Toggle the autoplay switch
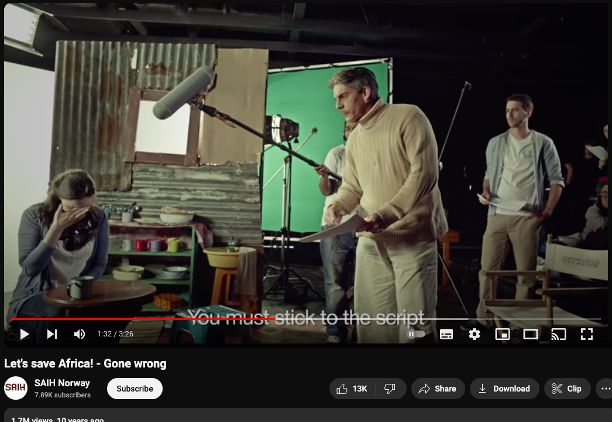This screenshot has width=612, height=422. (416, 334)
